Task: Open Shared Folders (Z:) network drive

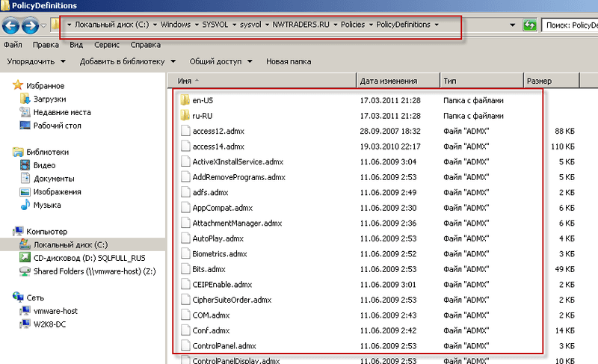Action: tap(95, 271)
